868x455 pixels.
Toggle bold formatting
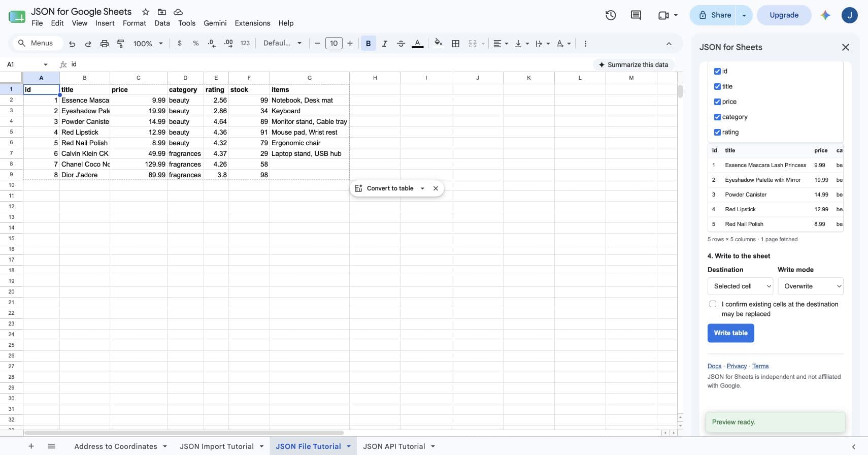(x=368, y=44)
